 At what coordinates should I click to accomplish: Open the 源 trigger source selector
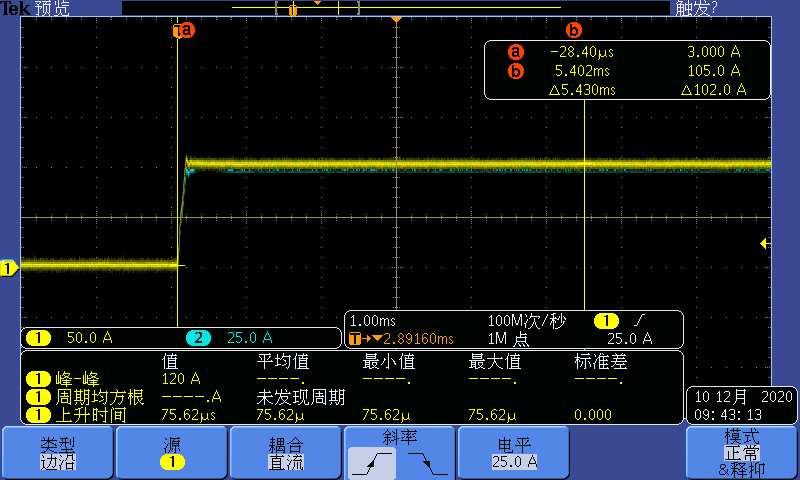[171, 453]
